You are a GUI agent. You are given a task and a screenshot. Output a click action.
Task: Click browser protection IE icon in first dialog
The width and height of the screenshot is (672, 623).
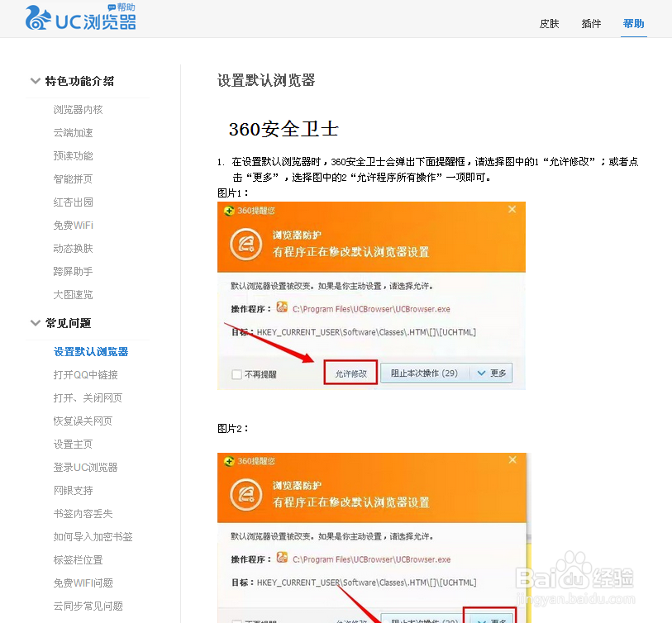click(246, 245)
